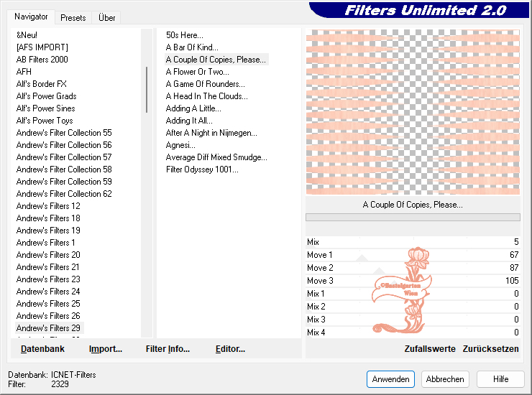Screen dimensions: 532x395
Task: Select AB Filters 2000 category
Action: pyautogui.click(x=42, y=60)
